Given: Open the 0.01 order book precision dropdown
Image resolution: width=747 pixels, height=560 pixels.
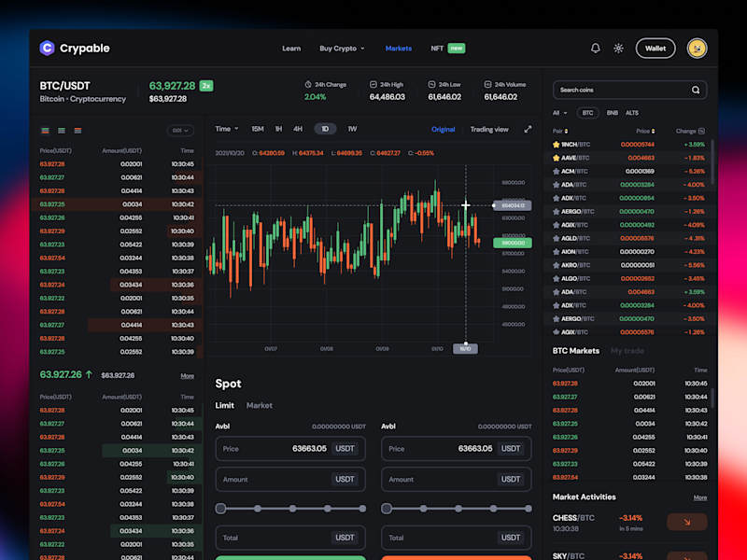Looking at the screenshot, I should click(x=180, y=131).
